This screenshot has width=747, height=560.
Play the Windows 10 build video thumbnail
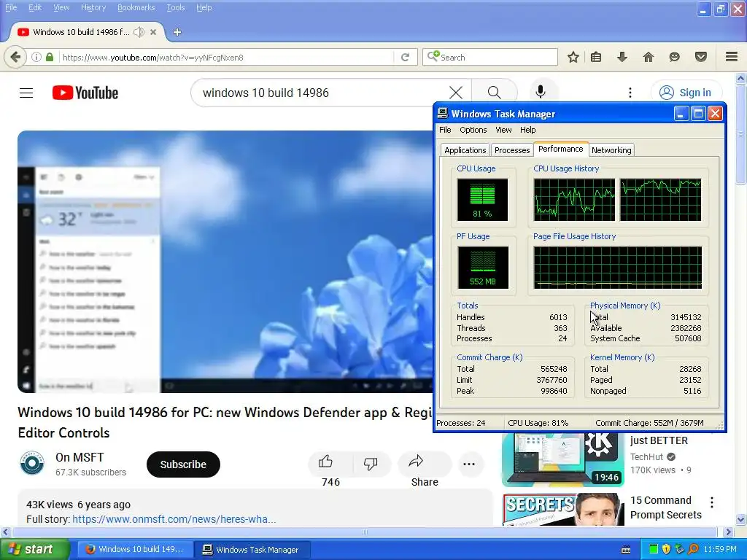coord(225,262)
